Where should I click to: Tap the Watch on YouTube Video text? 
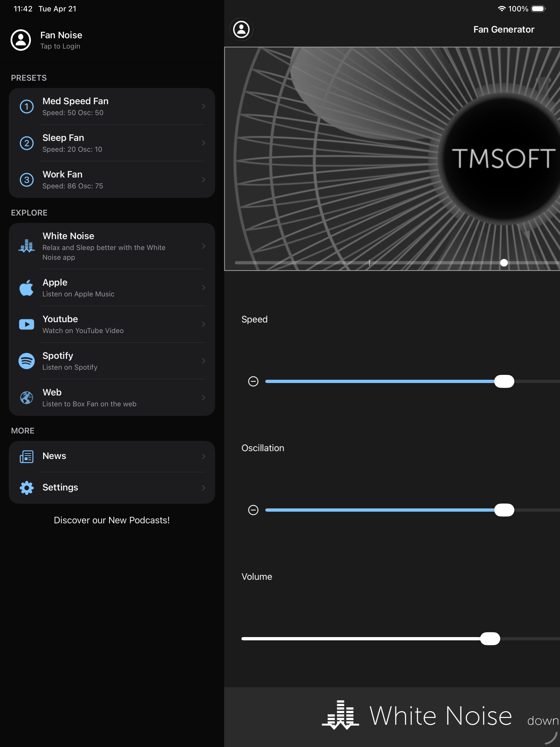click(83, 331)
